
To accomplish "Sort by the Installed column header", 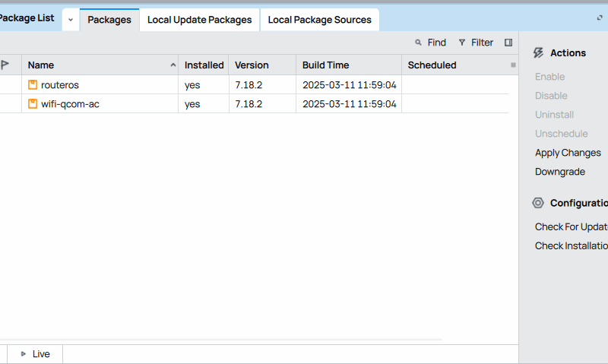I will click(204, 65).
